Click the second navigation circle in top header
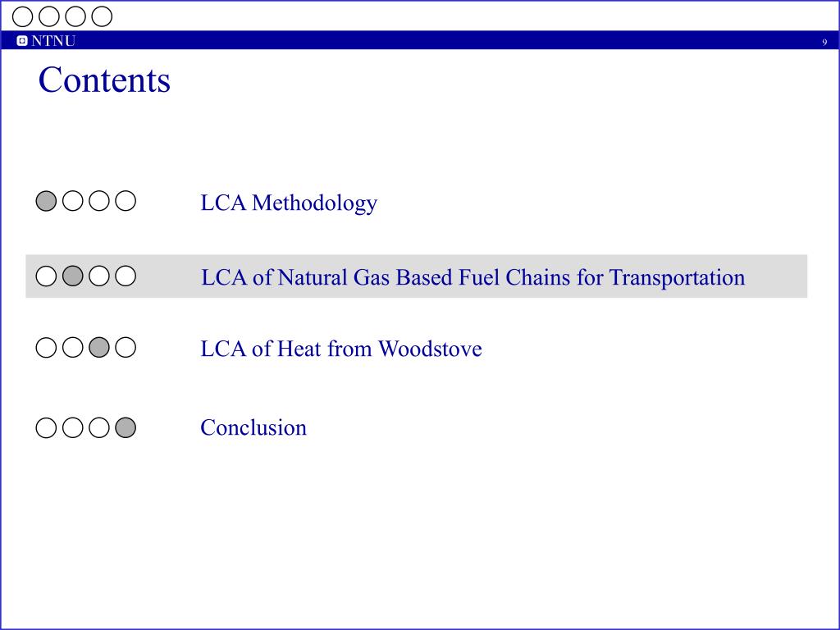Viewport: 840px width, 630px height. pos(48,16)
